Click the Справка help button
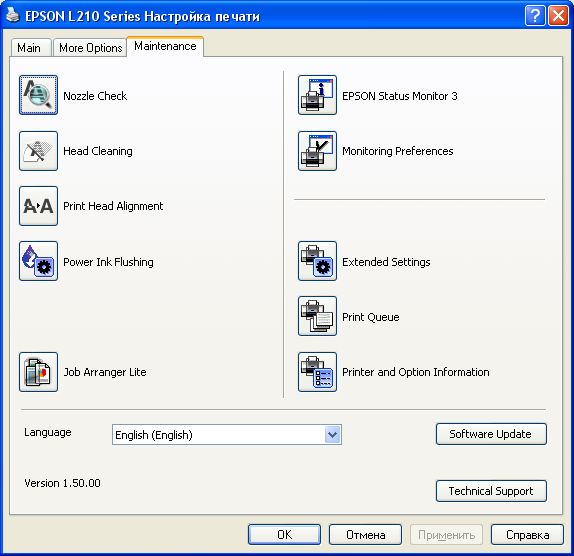Screen dimensions: 574x556 (x=527, y=535)
